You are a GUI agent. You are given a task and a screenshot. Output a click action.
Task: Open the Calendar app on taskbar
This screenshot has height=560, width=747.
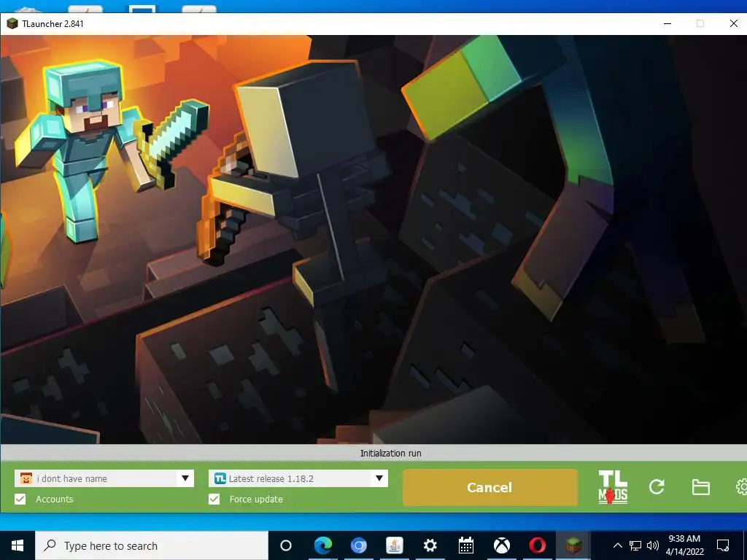pyautogui.click(x=466, y=545)
